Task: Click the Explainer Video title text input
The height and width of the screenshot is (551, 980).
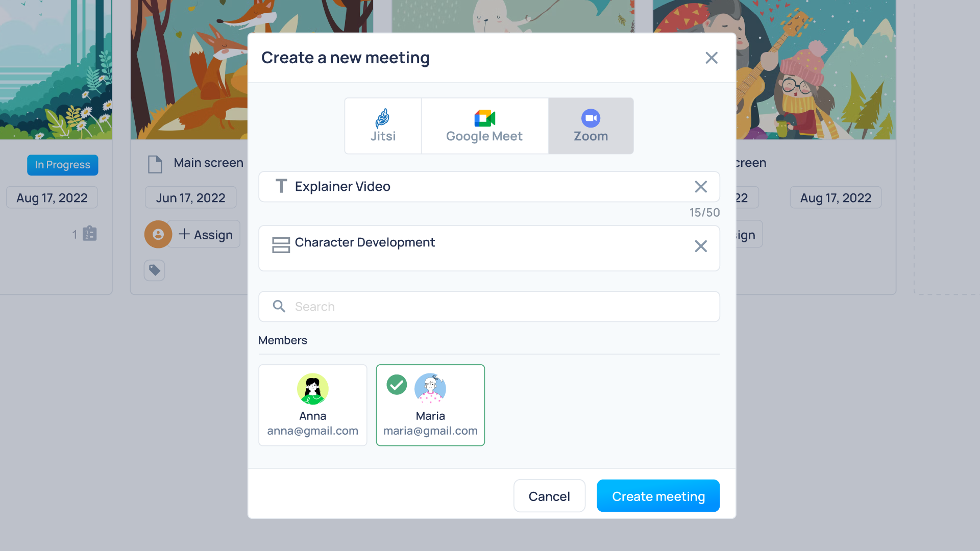Action: [x=489, y=186]
